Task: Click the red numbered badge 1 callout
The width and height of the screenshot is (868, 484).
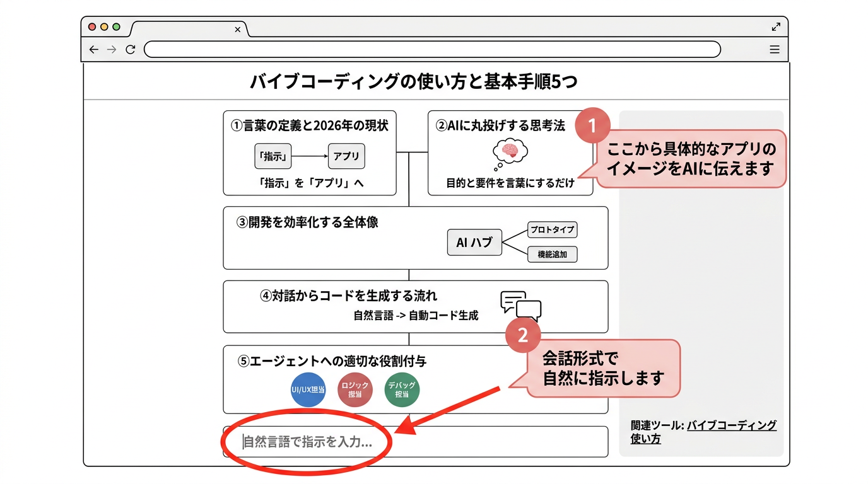Action: (x=593, y=125)
